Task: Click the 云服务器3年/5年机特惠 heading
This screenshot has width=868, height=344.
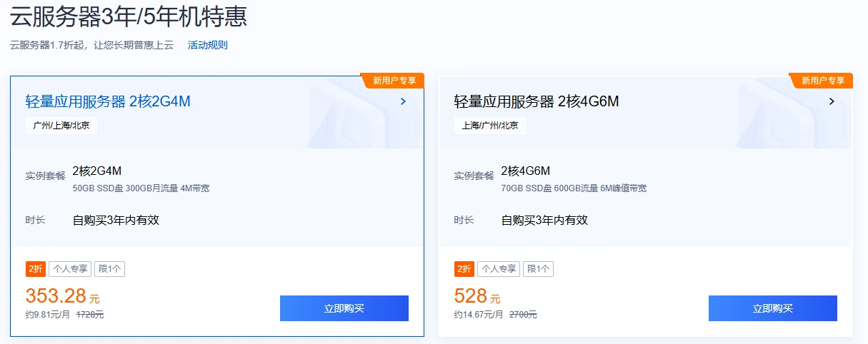Action: pos(129,16)
